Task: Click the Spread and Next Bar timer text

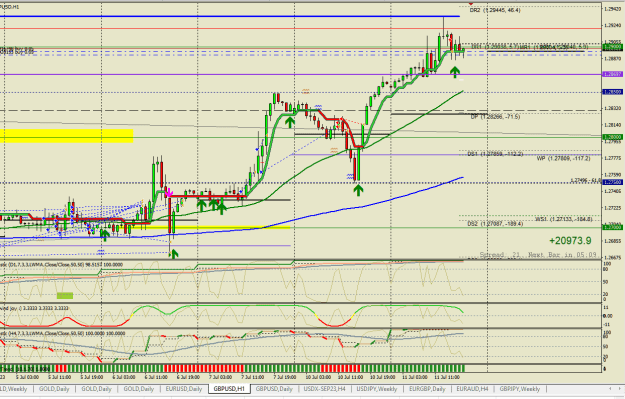Action: coord(538,254)
